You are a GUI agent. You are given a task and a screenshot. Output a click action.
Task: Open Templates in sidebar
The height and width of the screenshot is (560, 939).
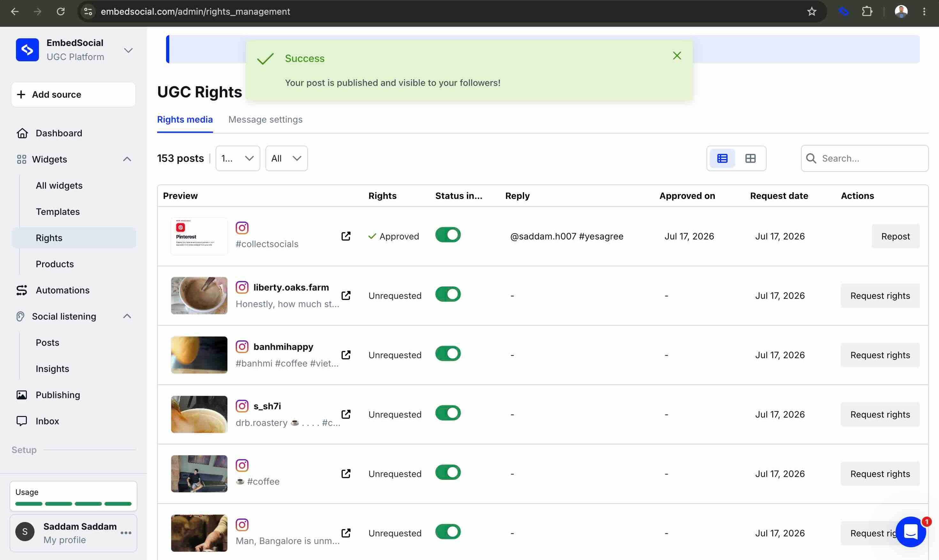pyautogui.click(x=58, y=212)
